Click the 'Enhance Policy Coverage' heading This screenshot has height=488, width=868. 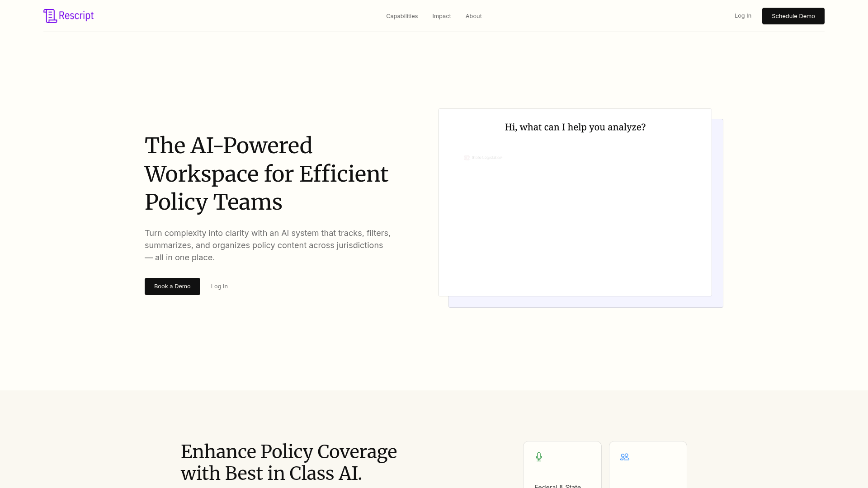click(289, 462)
